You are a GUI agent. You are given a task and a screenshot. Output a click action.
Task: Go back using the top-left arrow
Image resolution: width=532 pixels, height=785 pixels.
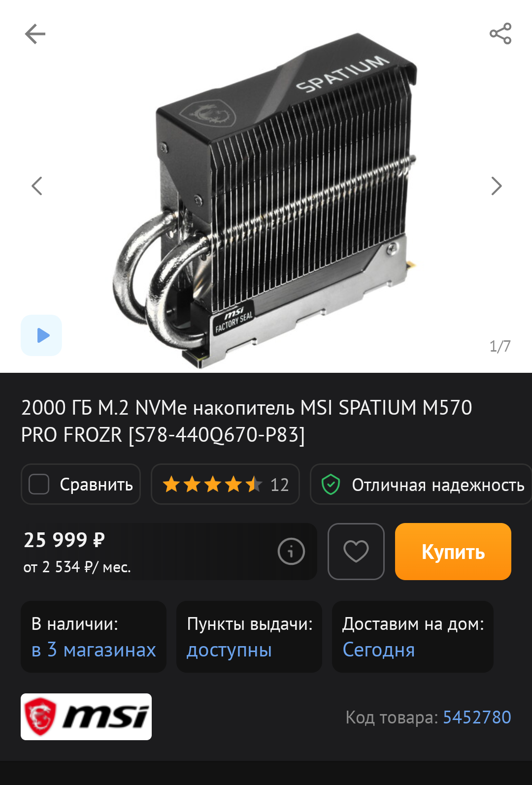[x=35, y=34]
